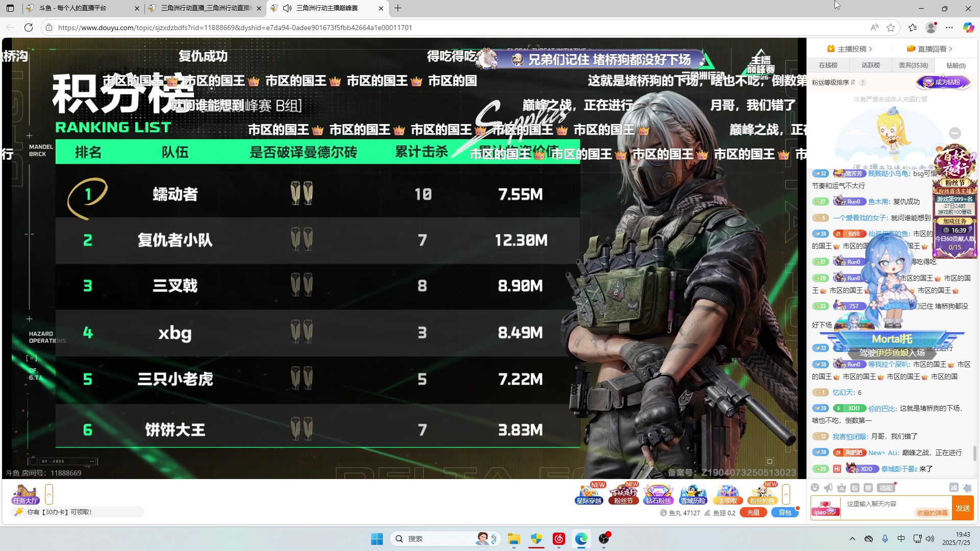
Task: Switch to the 钻粉(0) tab
Action: pyautogui.click(x=956, y=65)
